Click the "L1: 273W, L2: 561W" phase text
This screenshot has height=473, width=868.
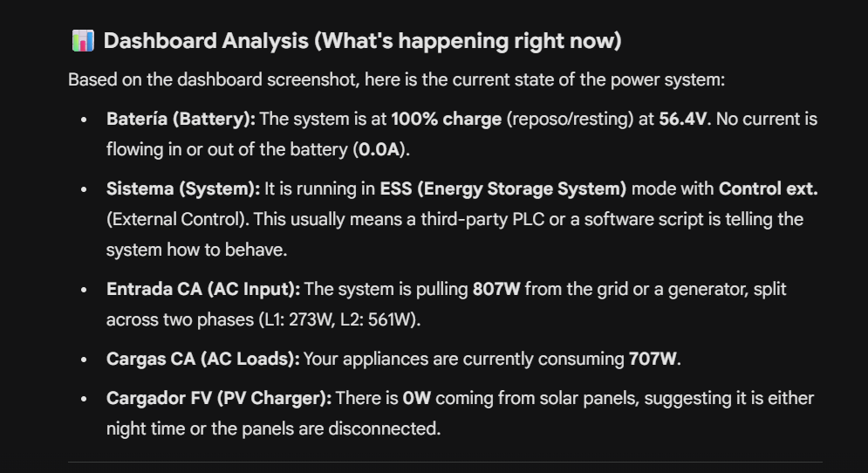click(338, 319)
